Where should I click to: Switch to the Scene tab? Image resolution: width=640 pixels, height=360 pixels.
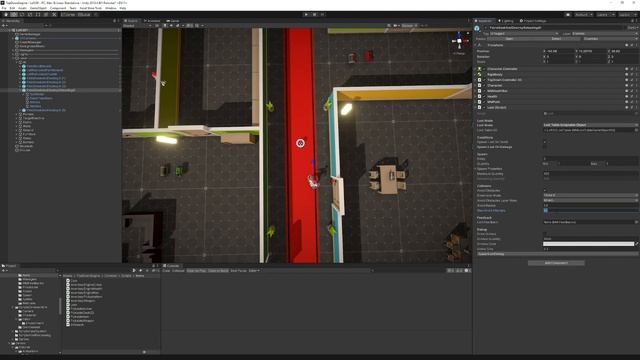pyautogui.click(x=131, y=21)
